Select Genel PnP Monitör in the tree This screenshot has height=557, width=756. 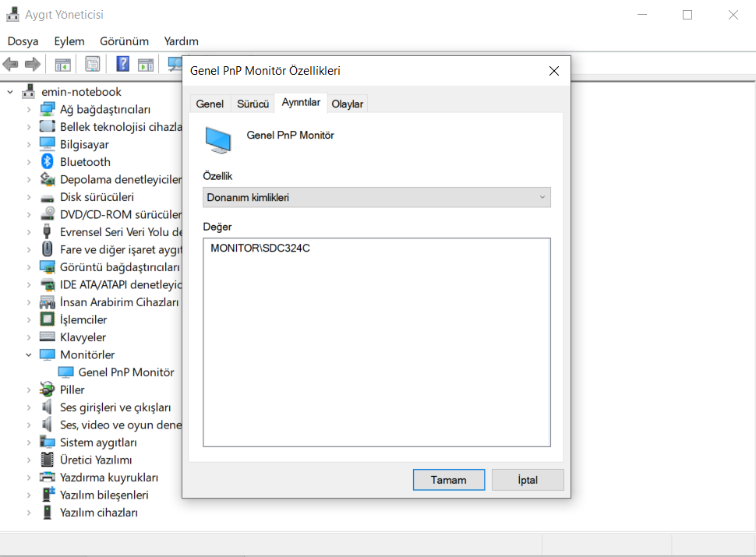click(126, 372)
